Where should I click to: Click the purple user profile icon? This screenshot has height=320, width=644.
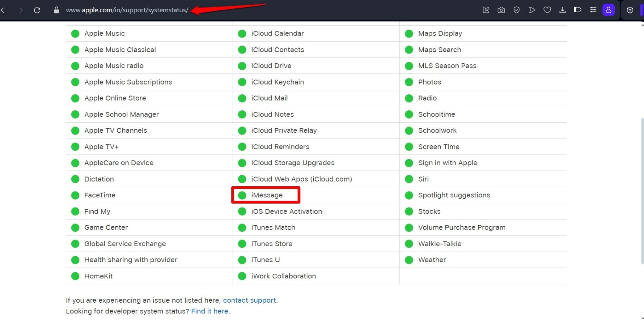pyautogui.click(x=609, y=10)
